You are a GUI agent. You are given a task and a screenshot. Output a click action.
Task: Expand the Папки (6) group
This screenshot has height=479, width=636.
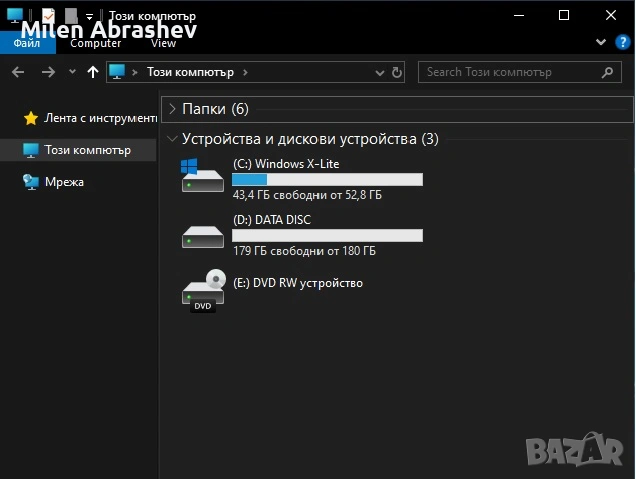pyautogui.click(x=173, y=108)
